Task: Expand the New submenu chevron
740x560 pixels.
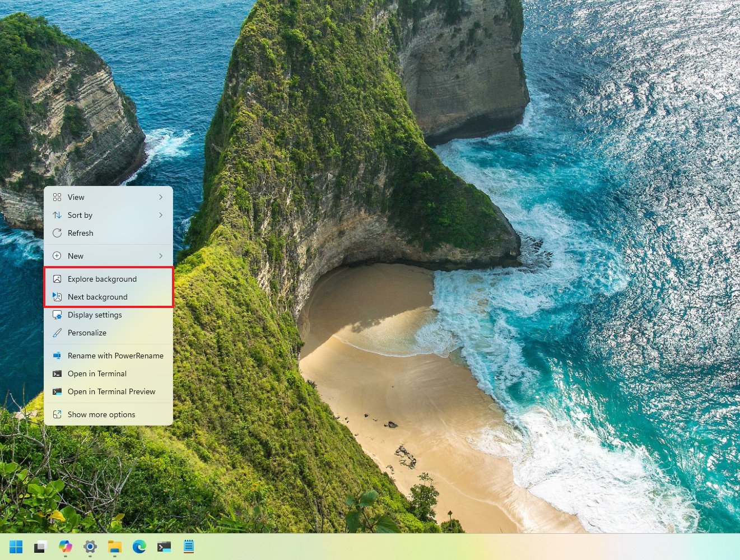Action: [161, 255]
